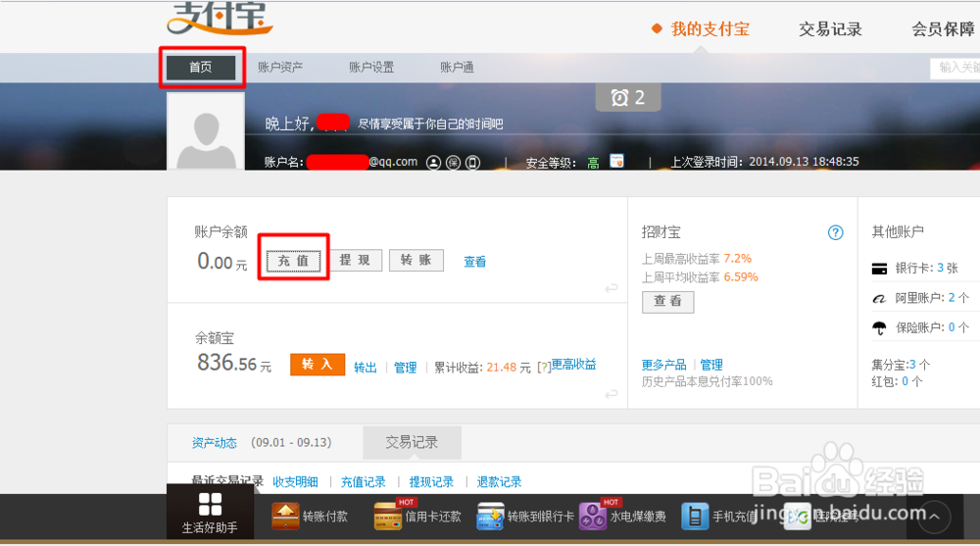Click the 充值记录 link
Viewport: 980px width, 546px height.
[364, 482]
